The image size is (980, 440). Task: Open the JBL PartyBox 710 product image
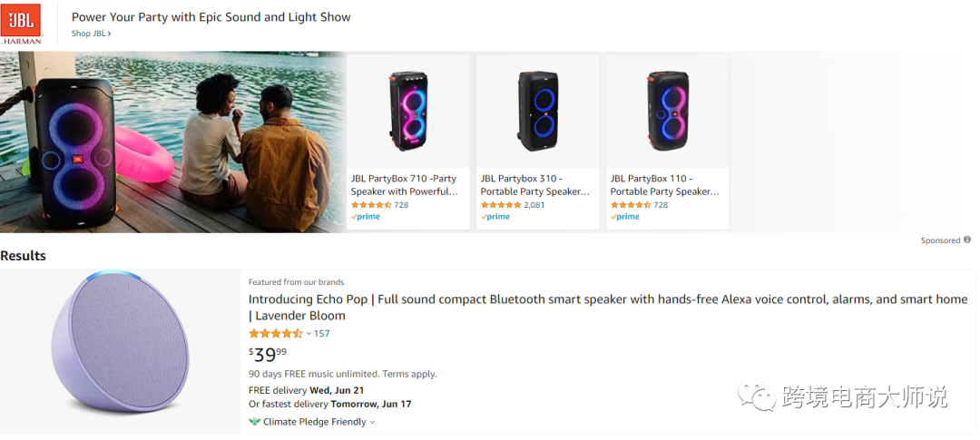(408, 111)
